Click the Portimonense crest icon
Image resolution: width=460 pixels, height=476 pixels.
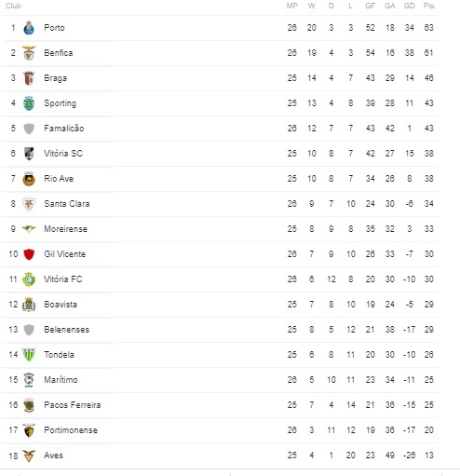29,430
